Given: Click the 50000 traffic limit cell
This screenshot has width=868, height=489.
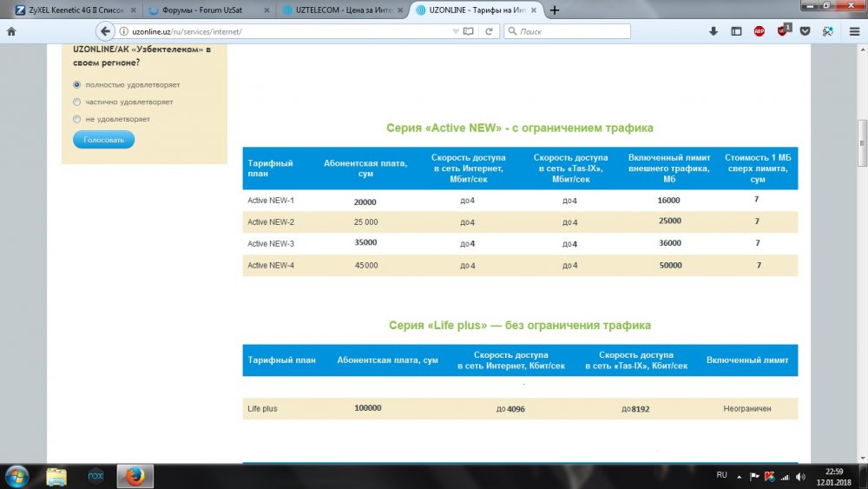Looking at the screenshot, I should click(x=670, y=265).
